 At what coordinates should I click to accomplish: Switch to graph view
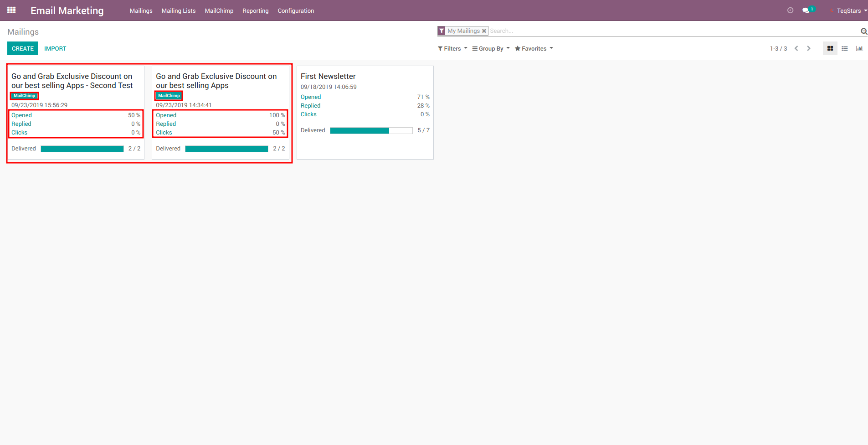859,48
